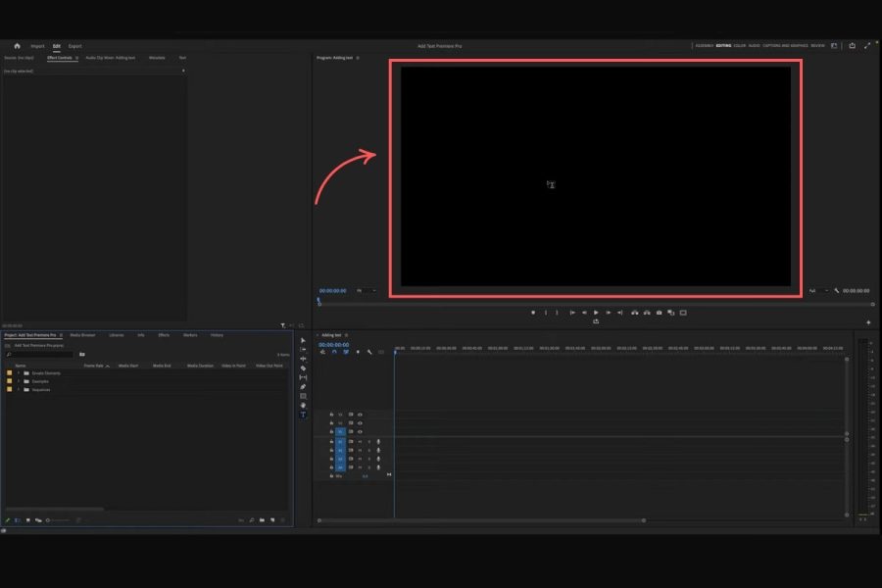Mute audio track A1
Viewport: 882px width, 588px height.
tap(360, 442)
